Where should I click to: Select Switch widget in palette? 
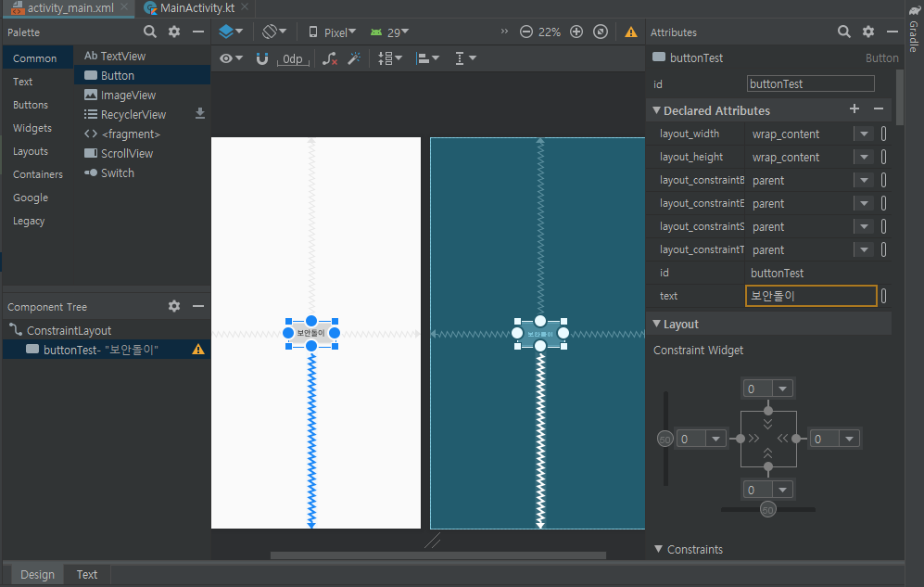pos(109,172)
